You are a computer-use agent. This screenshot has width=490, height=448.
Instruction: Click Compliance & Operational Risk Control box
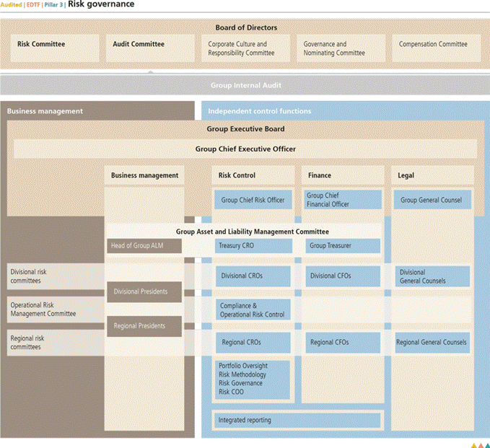coord(253,310)
